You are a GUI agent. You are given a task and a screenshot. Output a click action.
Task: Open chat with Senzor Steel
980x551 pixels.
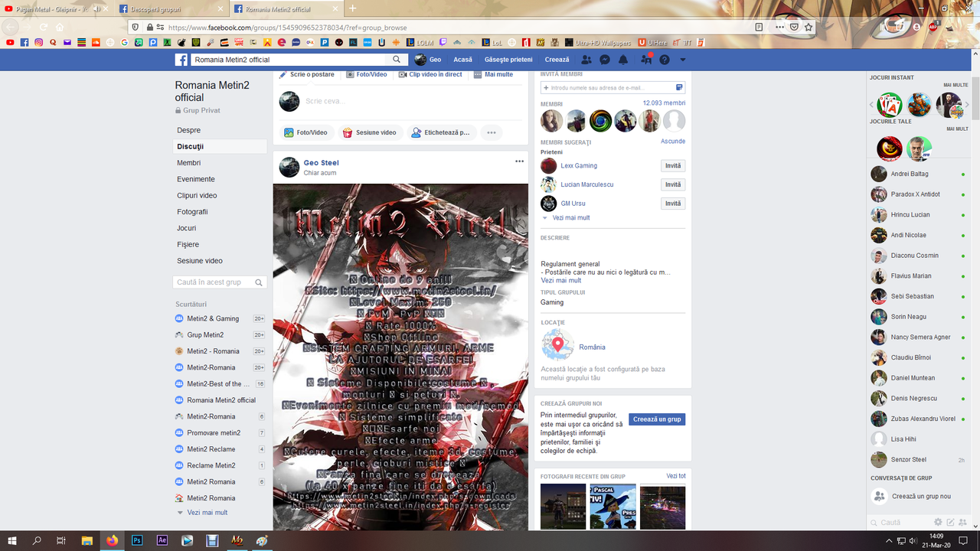coord(919,460)
